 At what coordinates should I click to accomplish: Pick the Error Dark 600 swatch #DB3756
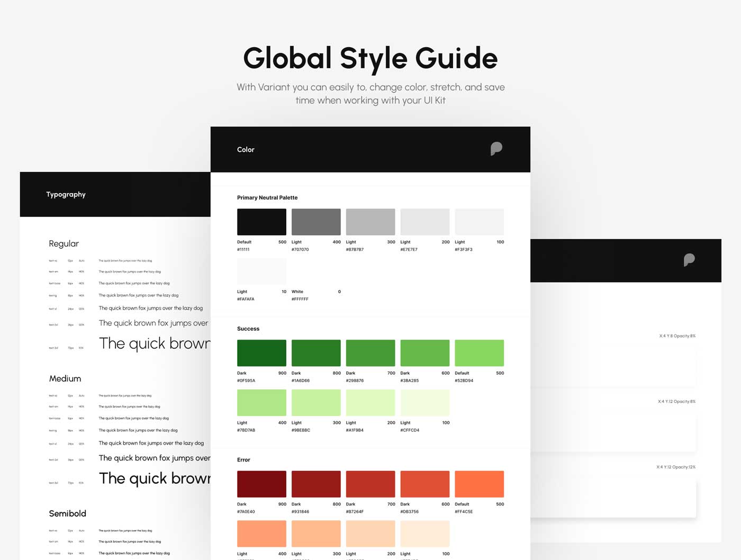coord(425,484)
